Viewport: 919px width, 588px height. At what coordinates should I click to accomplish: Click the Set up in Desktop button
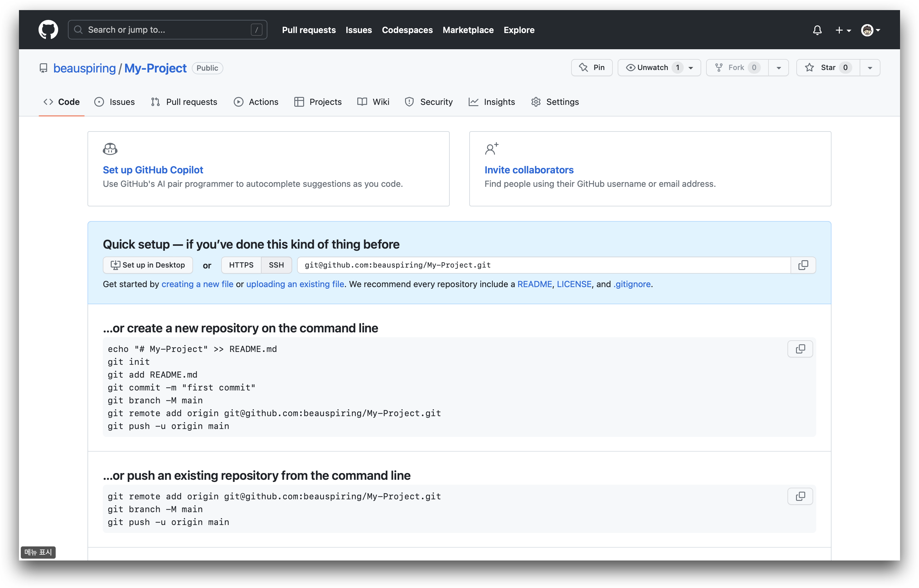[x=147, y=265]
